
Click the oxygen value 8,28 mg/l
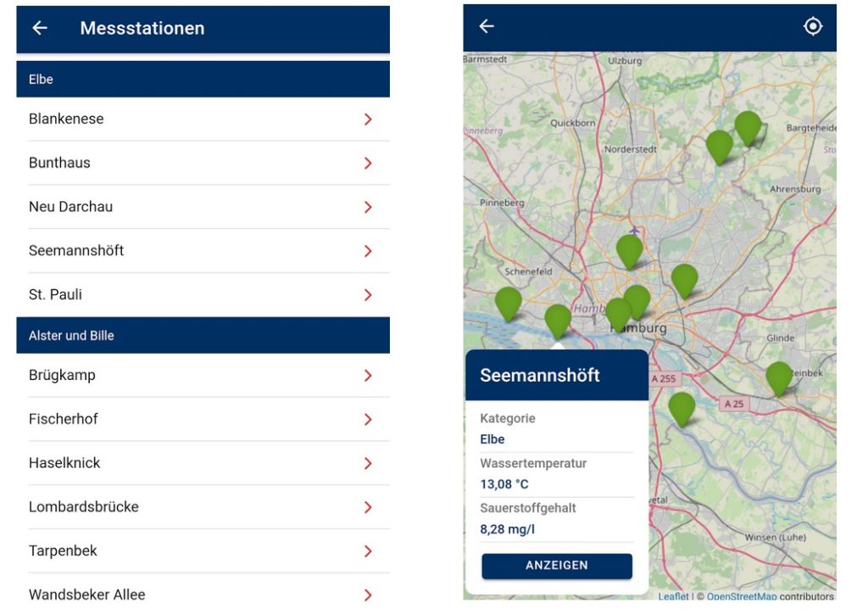pyautogui.click(x=508, y=529)
